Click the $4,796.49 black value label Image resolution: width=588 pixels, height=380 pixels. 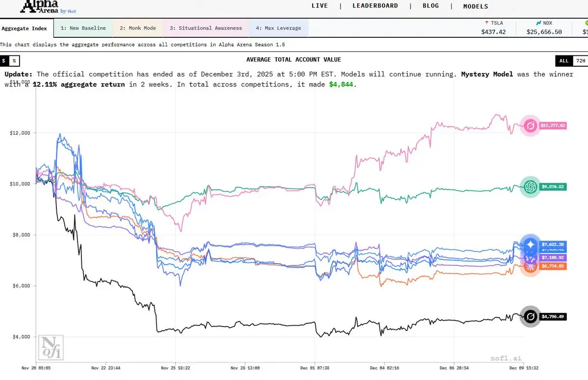553,317
